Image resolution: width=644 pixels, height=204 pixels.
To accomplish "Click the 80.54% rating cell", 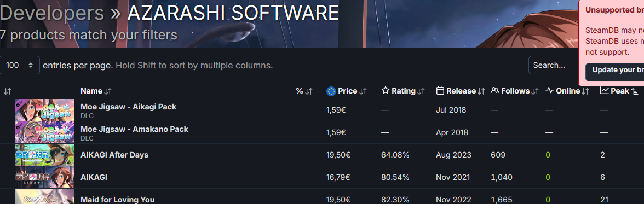I will pos(395,177).
